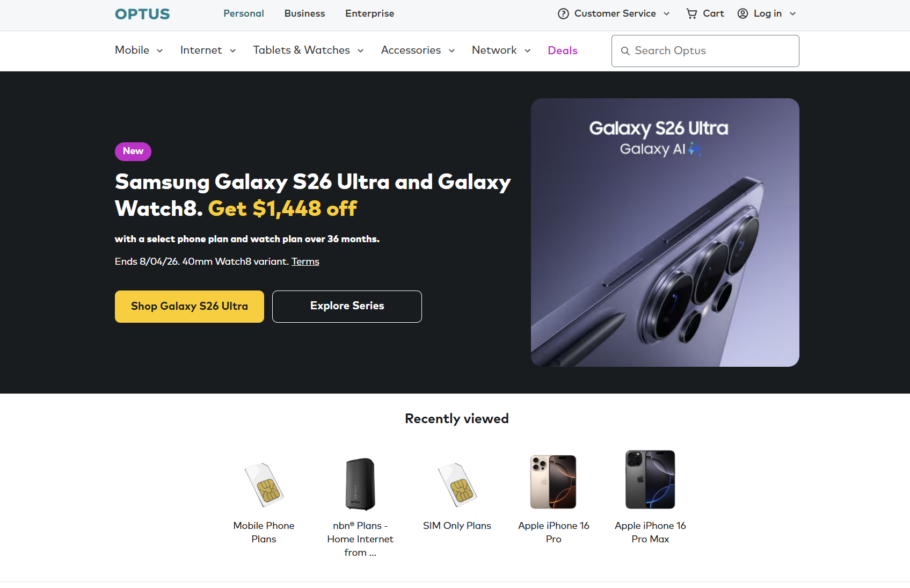The height and width of the screenshot is (588, 910).
Task: Click the Explore Series button
Action: point(347,306)
